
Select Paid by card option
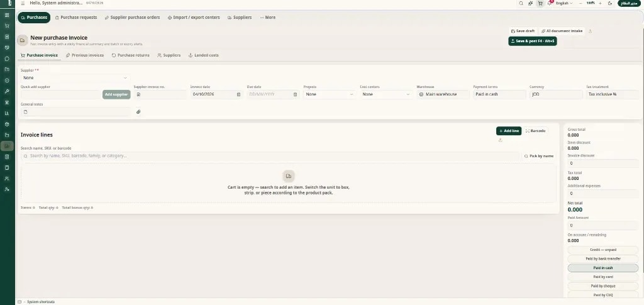tap(603, 277)
